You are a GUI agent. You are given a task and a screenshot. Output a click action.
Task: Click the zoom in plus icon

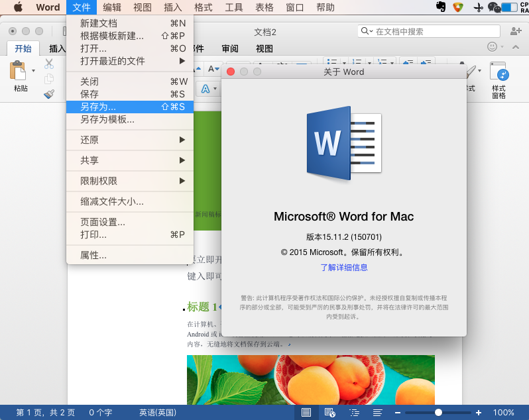(x=479, y=413)
